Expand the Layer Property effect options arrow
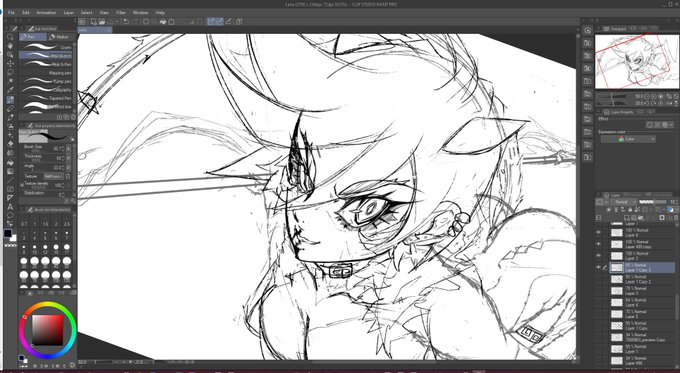 point(671,125)
